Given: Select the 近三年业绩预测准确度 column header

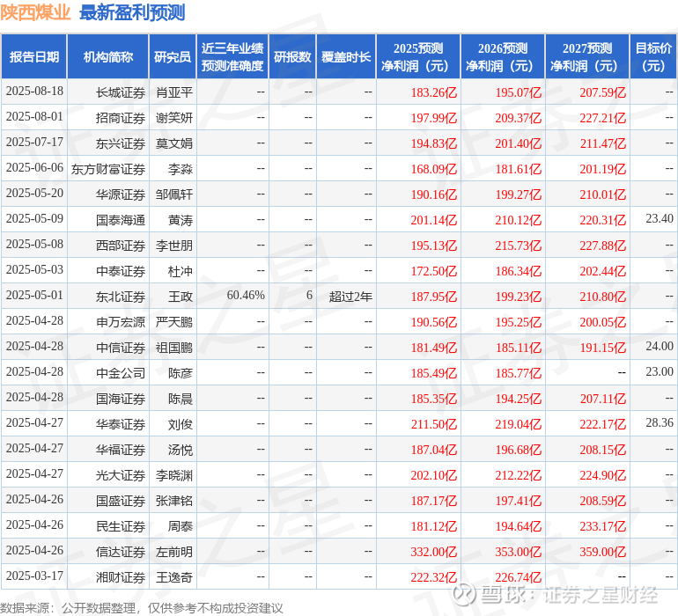Looking at the screenshot, I should [232, 56].
